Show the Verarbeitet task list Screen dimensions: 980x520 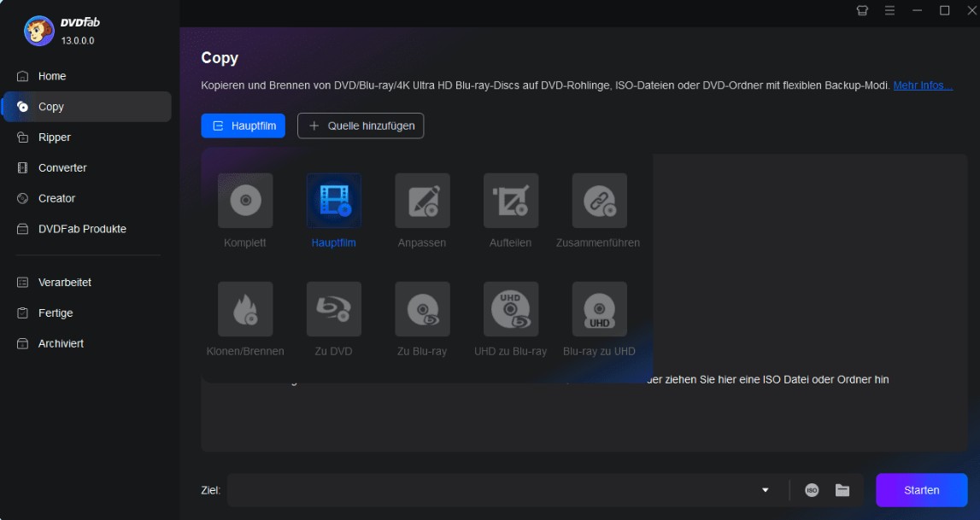pyautogui.click(x=87, y=282)
